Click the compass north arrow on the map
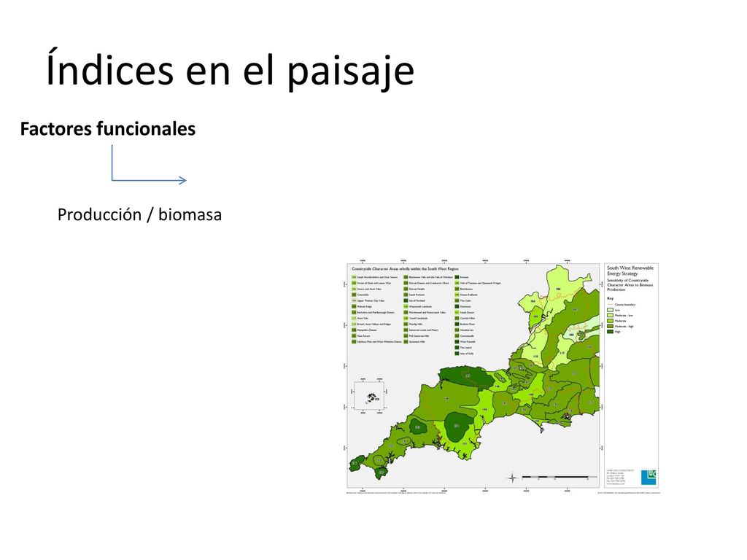 (x=512, y=478)
